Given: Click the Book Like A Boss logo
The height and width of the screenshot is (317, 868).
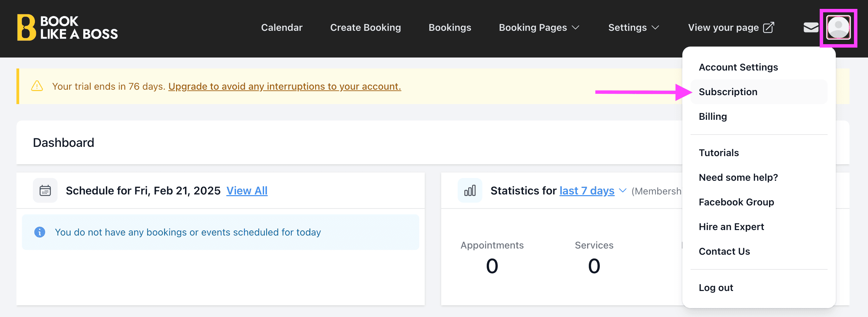Looking at the screenshot, I should [x=67, y=27].
